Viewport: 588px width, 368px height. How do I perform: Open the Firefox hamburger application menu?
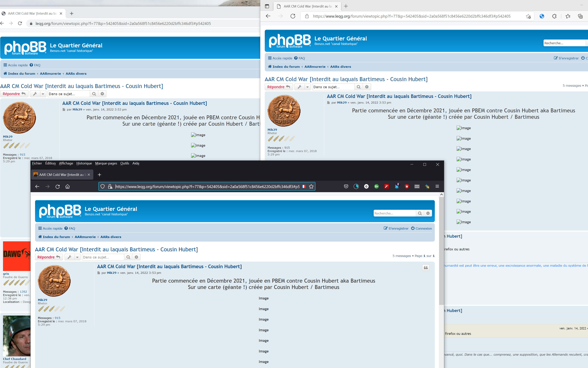pos(437,186)
